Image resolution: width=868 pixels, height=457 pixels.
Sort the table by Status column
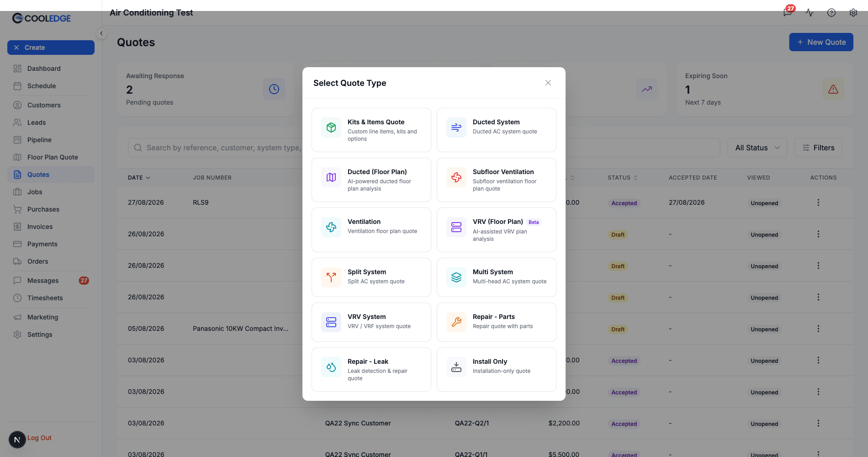[x=622, y=177]
